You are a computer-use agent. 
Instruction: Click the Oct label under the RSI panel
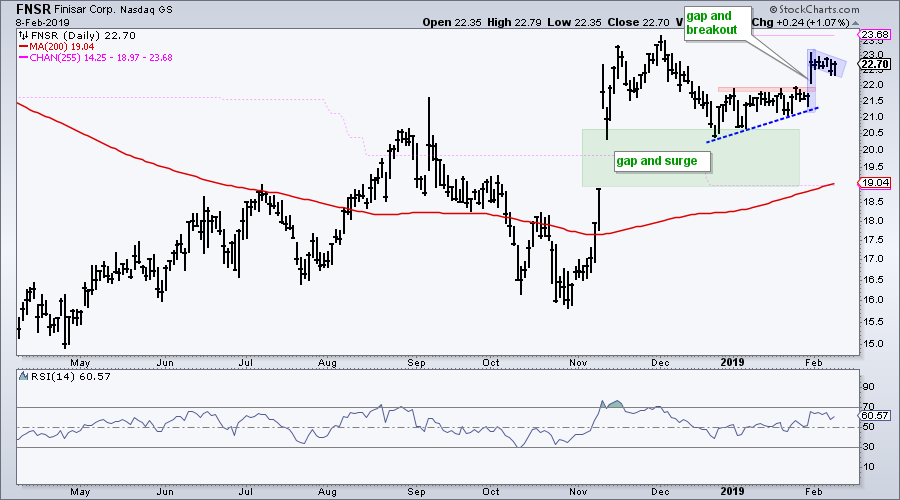(x=491, y=492)
